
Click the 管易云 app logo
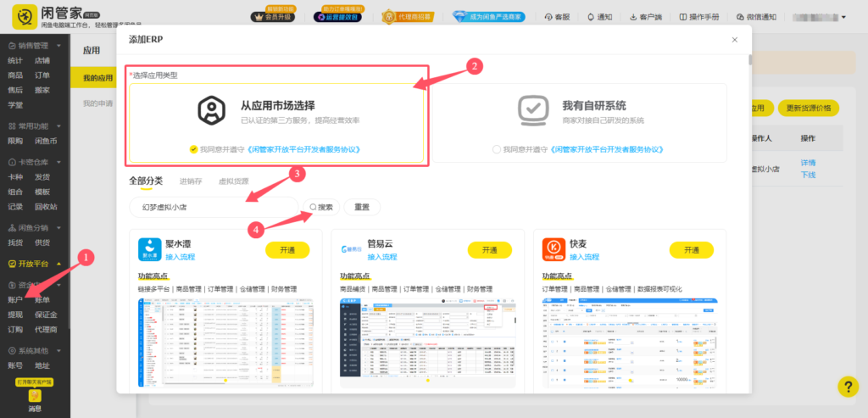coord(351,249)
